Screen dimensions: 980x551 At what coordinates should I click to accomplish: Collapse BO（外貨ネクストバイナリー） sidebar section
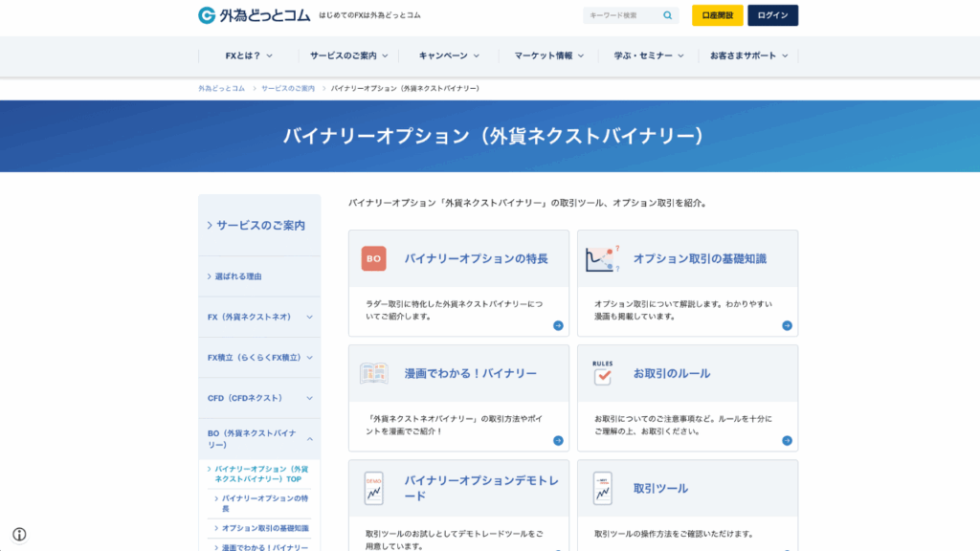[259, 439]
